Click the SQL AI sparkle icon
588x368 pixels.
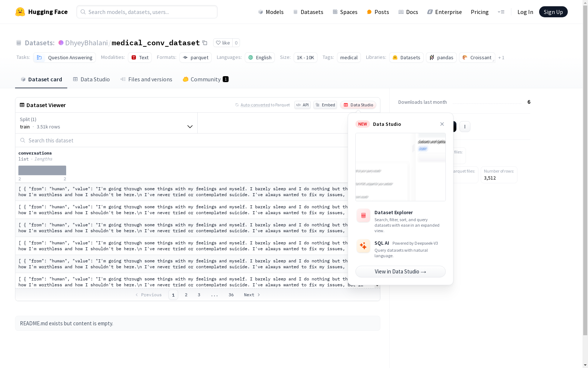pyautogui.click(x=363, y=246)
